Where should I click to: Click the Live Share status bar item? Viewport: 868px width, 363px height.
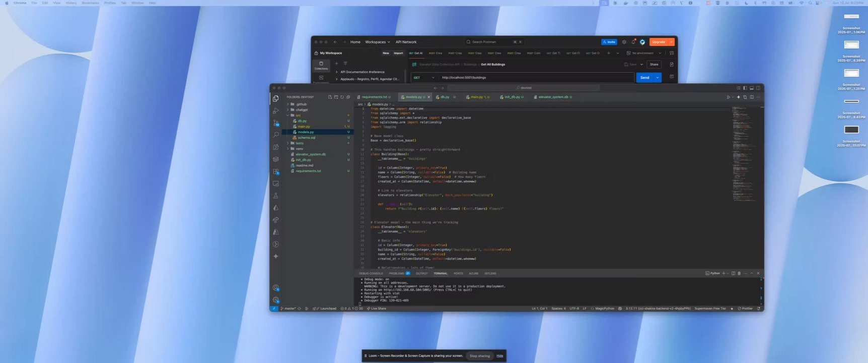click(377, 309)
